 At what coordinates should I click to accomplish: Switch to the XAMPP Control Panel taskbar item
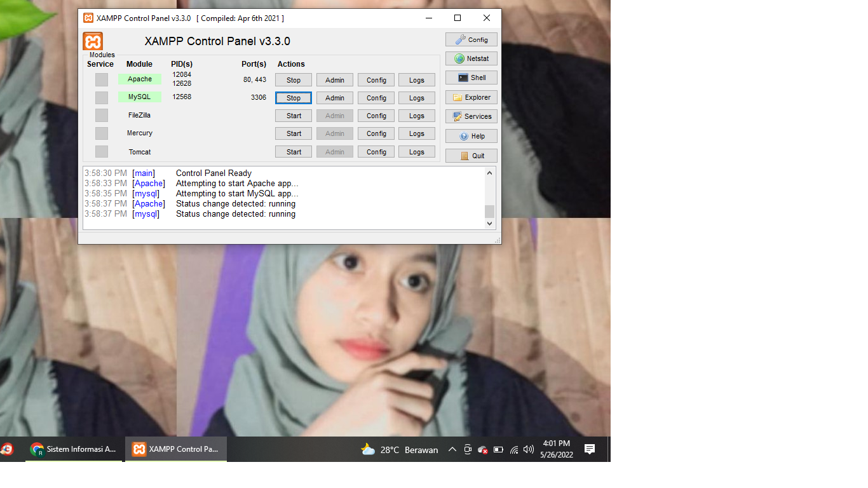pyautogui.click(x=175, y=449)
